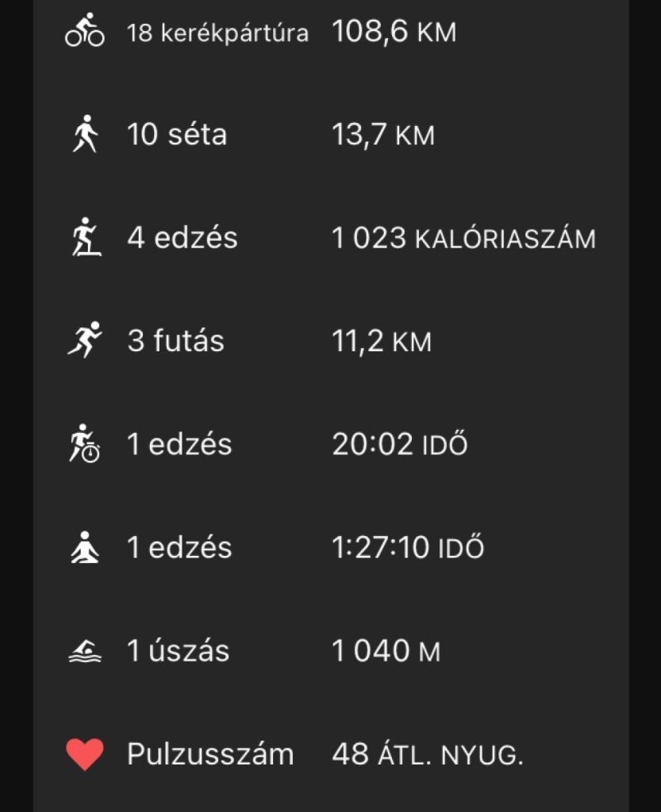Image resolution: width=661 pixels, height=812 pixels.
Task: Tap the treadmill workout icon
Action: pyautogui.click(x=85, y=238)
